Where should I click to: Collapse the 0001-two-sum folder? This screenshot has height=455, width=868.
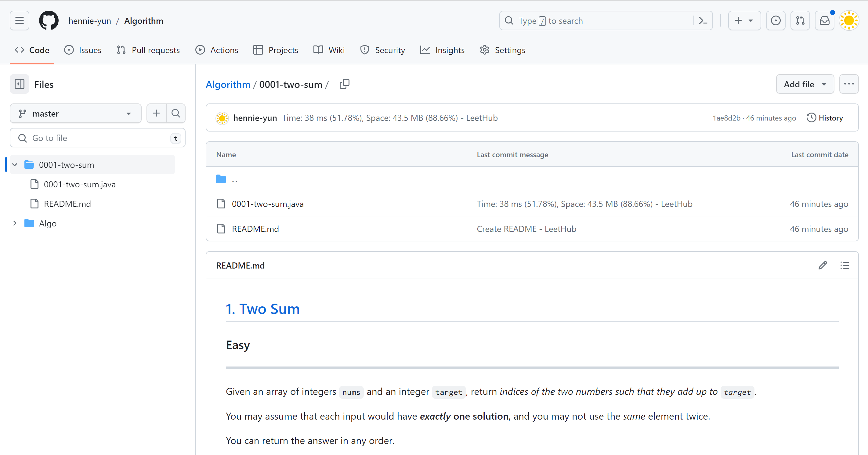click(15, 165)
